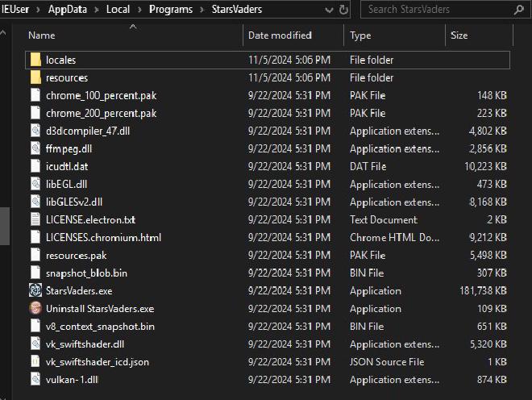Image resolution: width=532 pixels, height=400 pixels.
Task: Click the navigation pane scroll-up arrow
Action: pos(3,33)
